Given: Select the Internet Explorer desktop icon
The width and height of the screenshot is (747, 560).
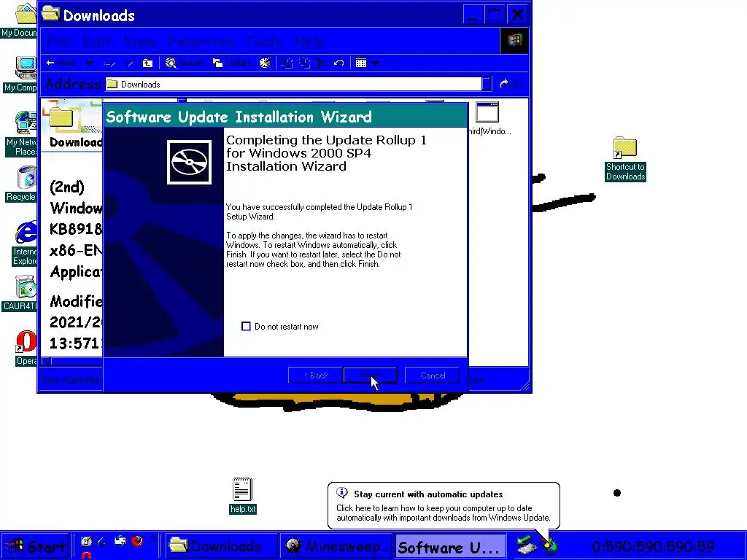Looking at the screenshot, I should [24, 243].
